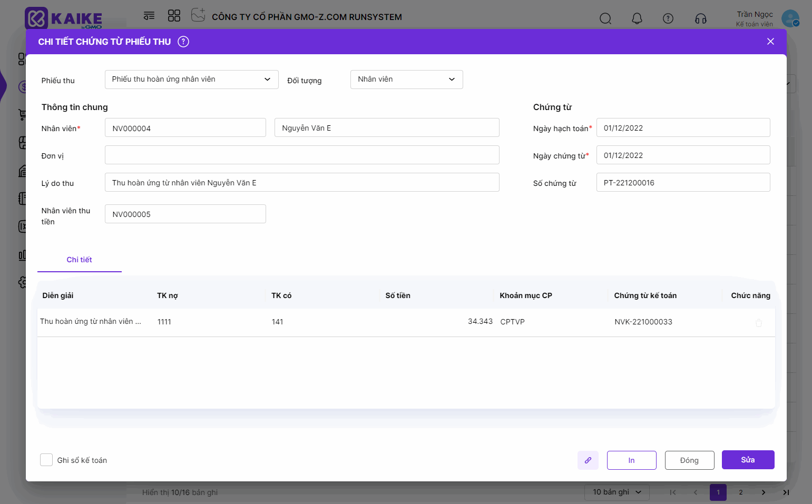
Task: Open the shopping cart sidebar icon
Action: click(22, 114)
